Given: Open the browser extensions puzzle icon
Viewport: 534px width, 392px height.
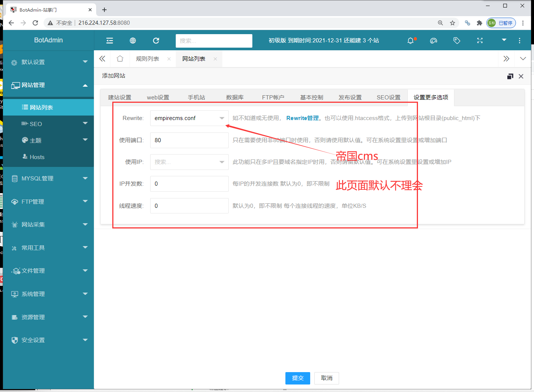Looking at the screenshot, I should (x=479, y=23).
